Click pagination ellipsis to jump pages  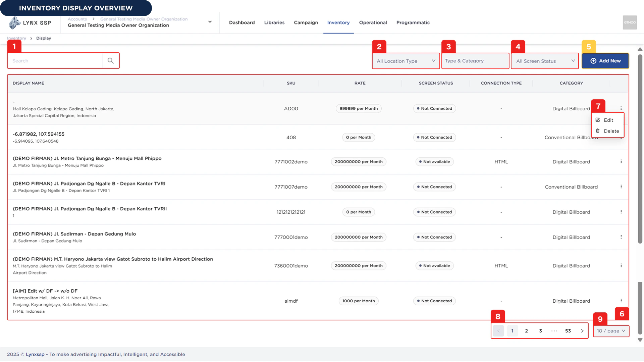tap(554, 331)
